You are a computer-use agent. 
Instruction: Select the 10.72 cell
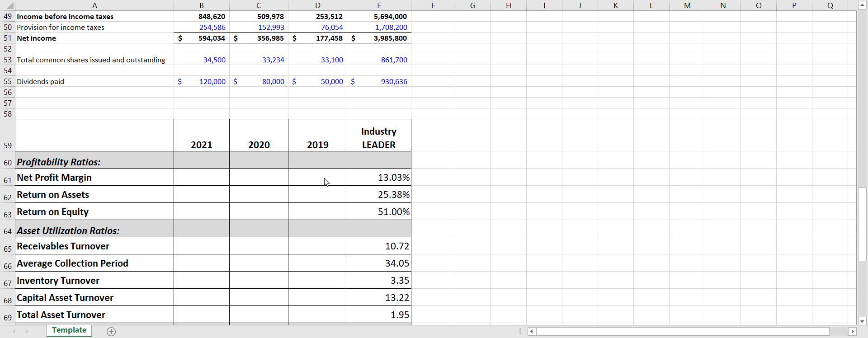point(379,246)
